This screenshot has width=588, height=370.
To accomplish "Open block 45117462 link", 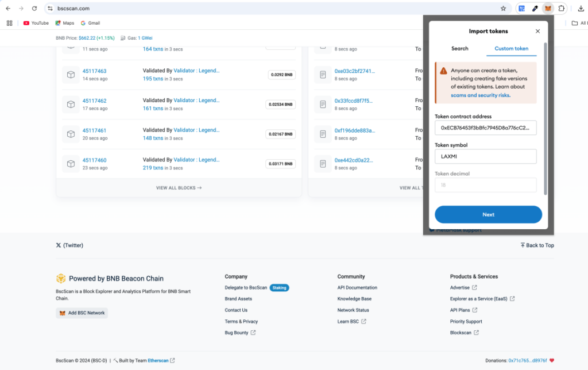I will (94, 101).
